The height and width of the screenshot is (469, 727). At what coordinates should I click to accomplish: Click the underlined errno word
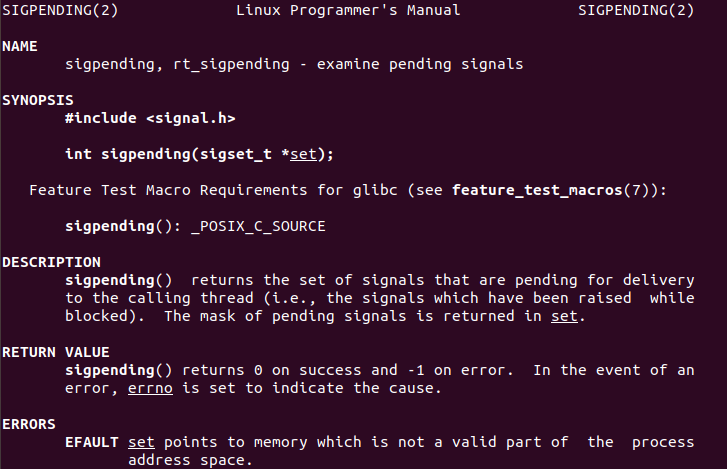(x=150, y=388)
